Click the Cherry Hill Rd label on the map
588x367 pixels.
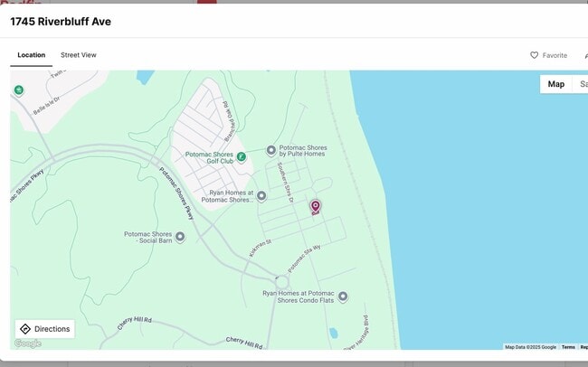134,320
